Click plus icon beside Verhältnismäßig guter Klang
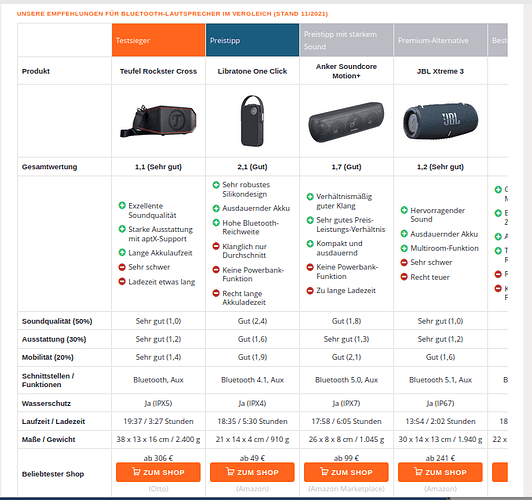This screenshot has width=532, height=500. pos(310,196)
